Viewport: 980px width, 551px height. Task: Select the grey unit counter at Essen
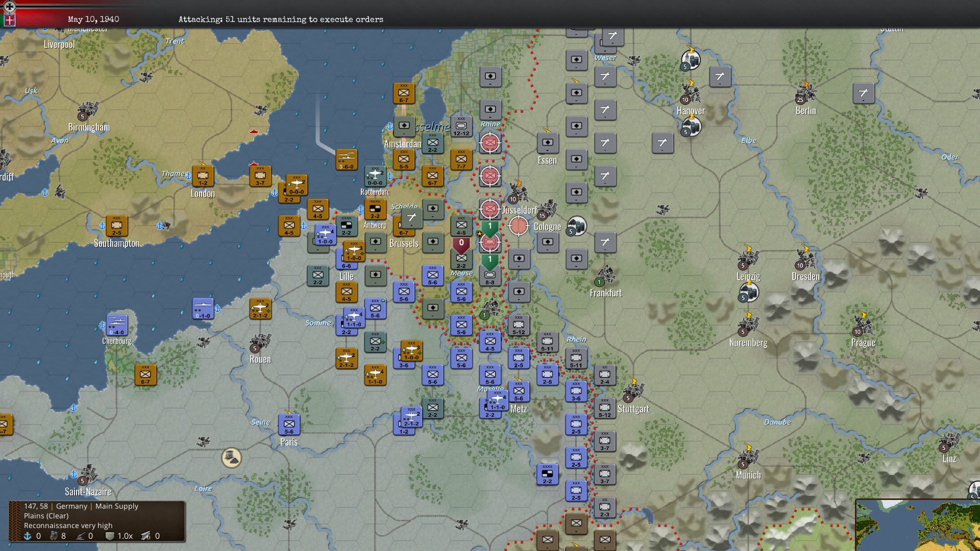tap(547, 143)
